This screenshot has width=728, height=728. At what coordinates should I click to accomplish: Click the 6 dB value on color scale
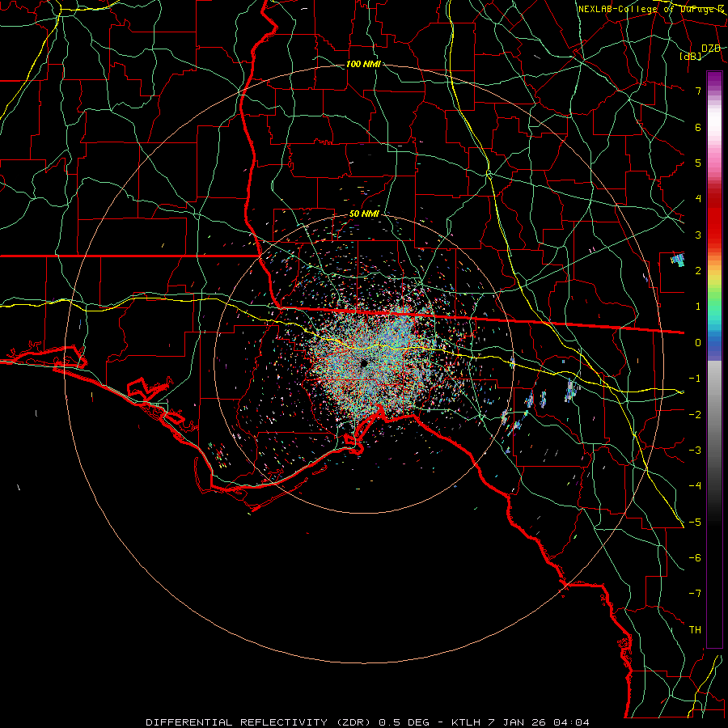coord(698,127)
